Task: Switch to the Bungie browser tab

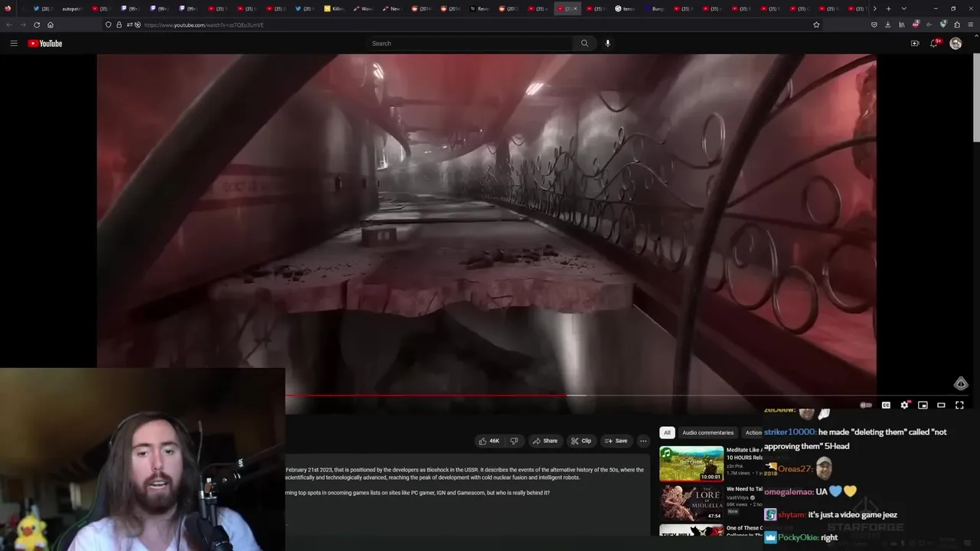Action: (654, 8)
